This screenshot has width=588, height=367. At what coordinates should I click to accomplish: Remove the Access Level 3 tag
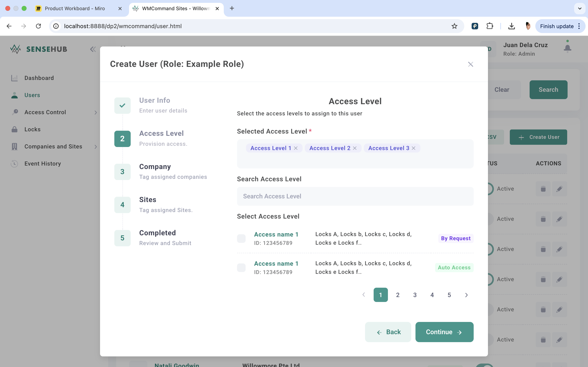(x=414, y=148)
